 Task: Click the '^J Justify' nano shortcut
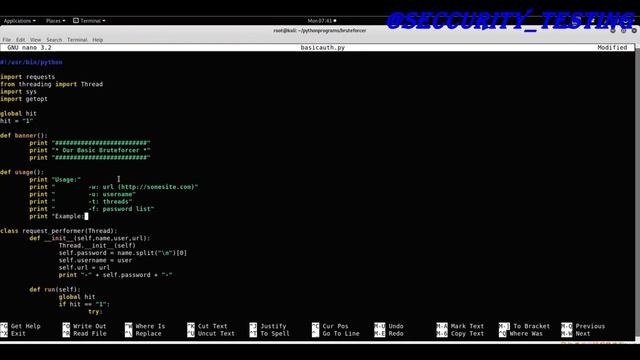tap(268, 326)
